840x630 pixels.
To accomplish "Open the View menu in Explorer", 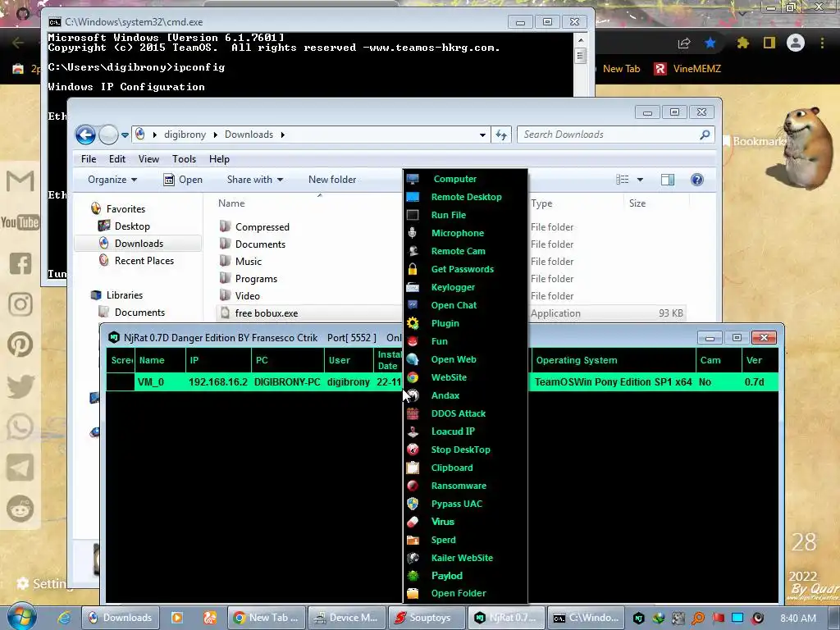I will click(x=148, y=159).
